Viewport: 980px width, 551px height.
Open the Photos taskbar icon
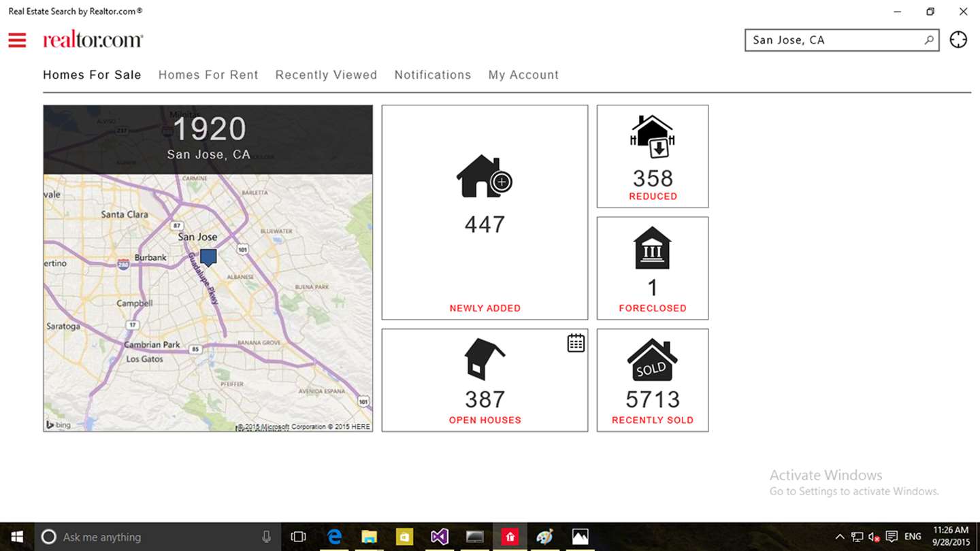[580, 537]
